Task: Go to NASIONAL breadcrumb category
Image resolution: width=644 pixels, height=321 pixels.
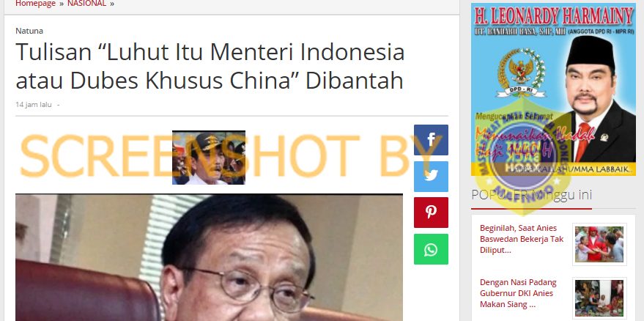Action: coord(86,4)
